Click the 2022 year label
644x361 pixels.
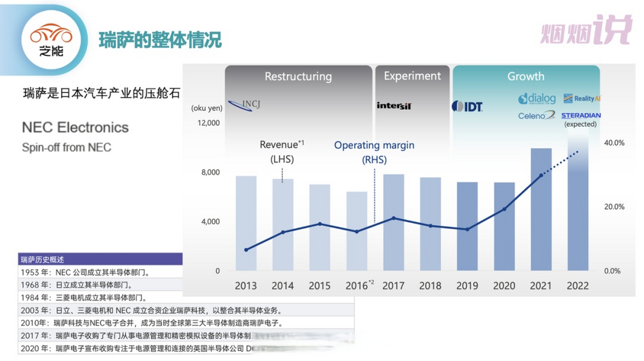(578, 286)
